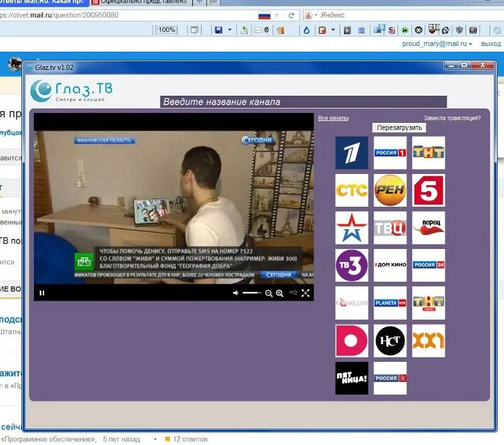504x445 pixels.
Task: Enter fullscreen mode in the player
Action: (306, 293)
